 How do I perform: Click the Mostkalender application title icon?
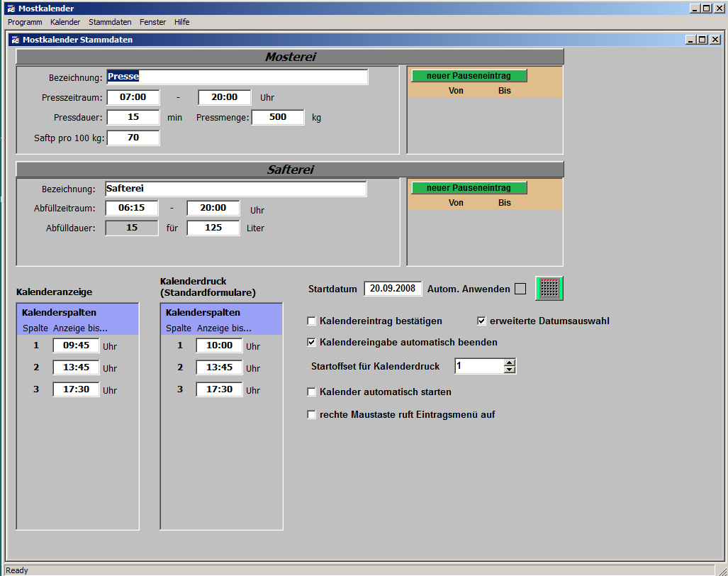pos(11,9)
